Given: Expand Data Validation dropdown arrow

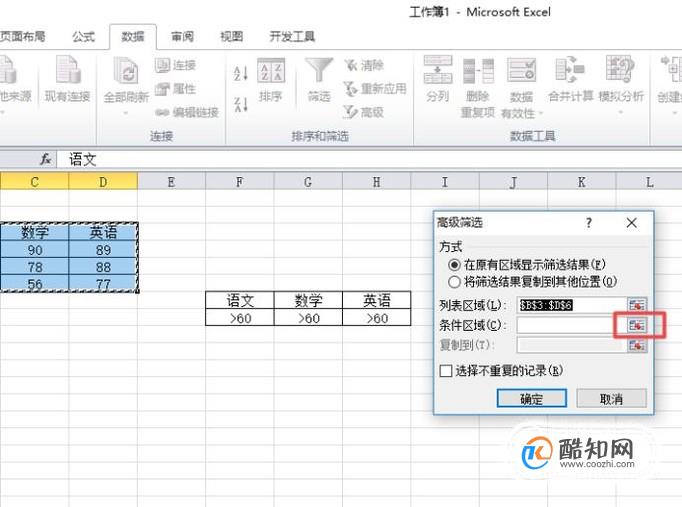Looking at the screenshot, I should (x=541, y=114).
